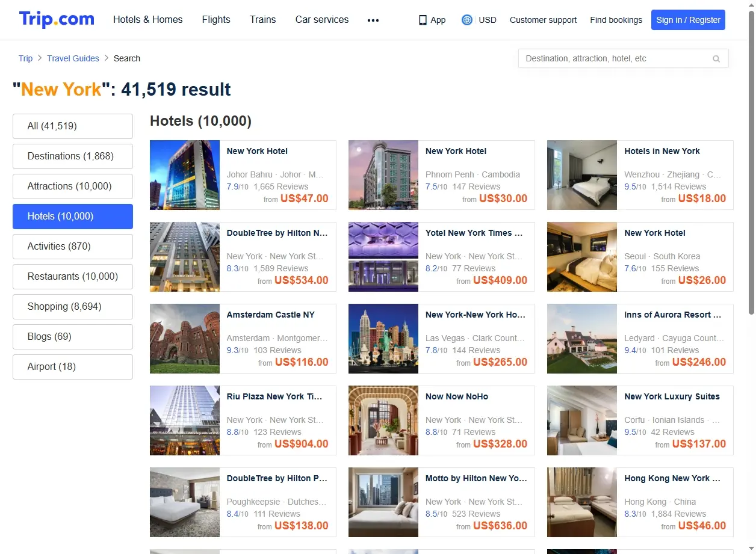Click the Trip breadcrumb link

25,58
